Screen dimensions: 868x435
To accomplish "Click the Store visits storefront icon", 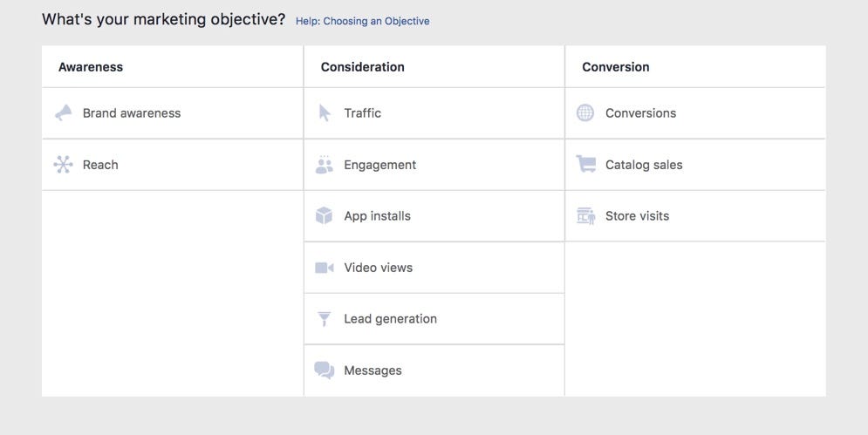I will [585, 215].
